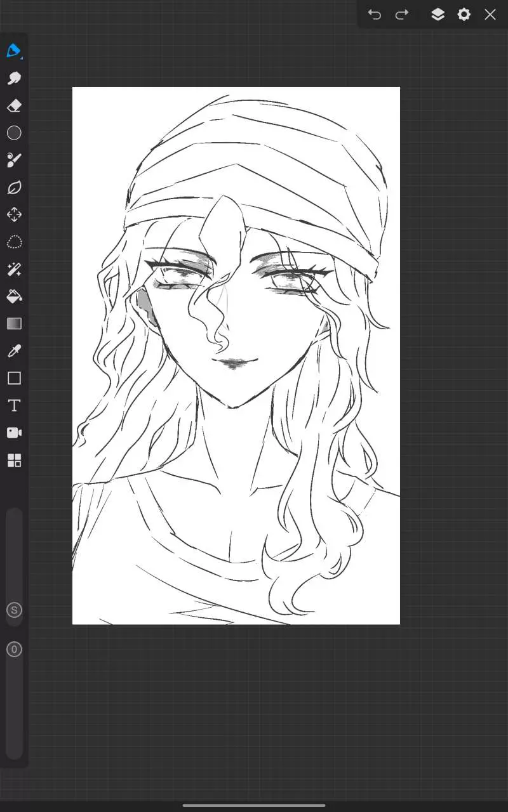Open the current color circle swatch
Screen dimensions: 508x812
[14, 133]
